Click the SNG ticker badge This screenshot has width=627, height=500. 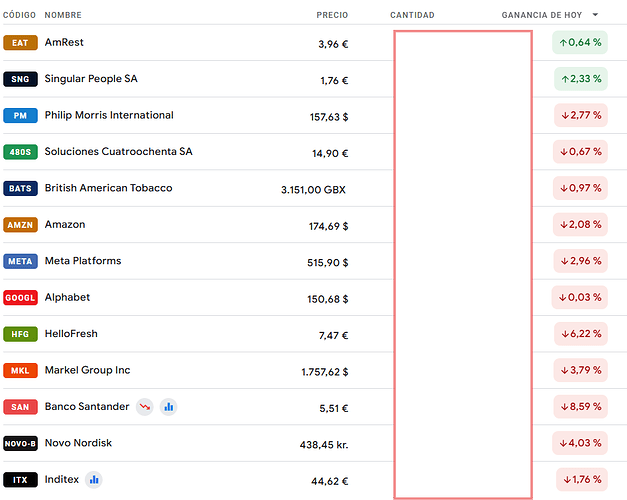point(20,79)
